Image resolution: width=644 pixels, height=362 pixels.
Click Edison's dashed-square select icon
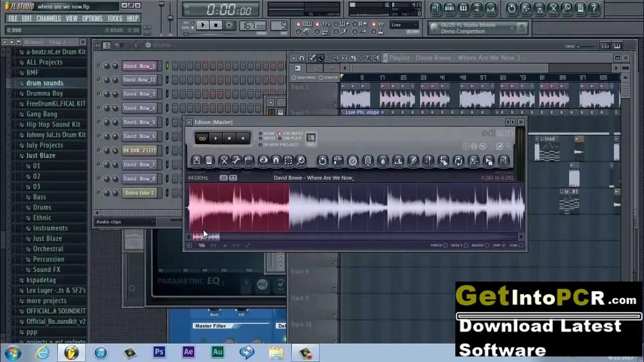(288, 161)
